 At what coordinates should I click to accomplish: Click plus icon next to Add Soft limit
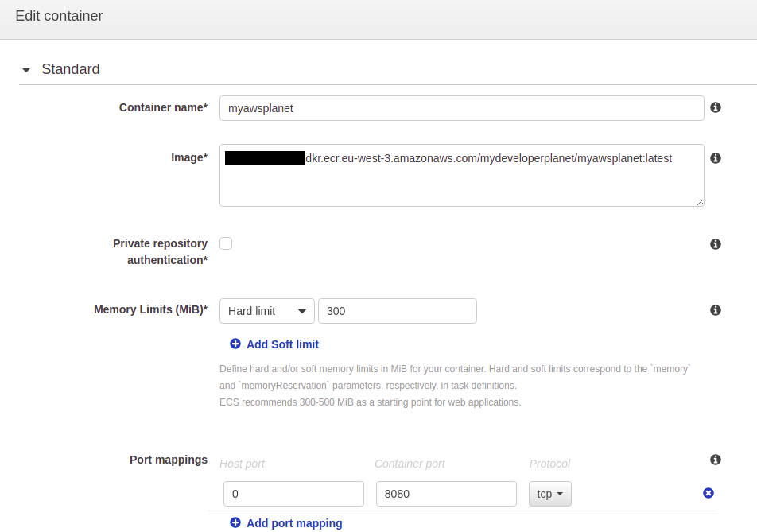[235, 344]
